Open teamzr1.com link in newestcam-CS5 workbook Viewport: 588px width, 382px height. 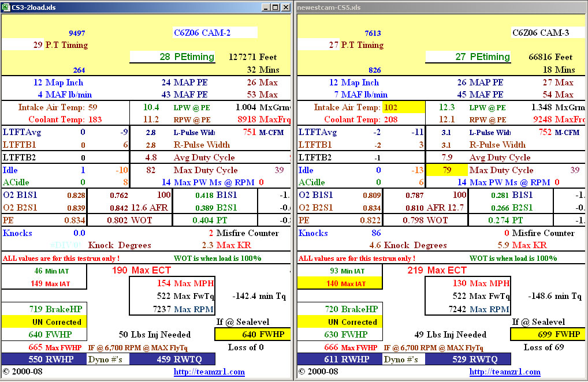tap(504, 372)
